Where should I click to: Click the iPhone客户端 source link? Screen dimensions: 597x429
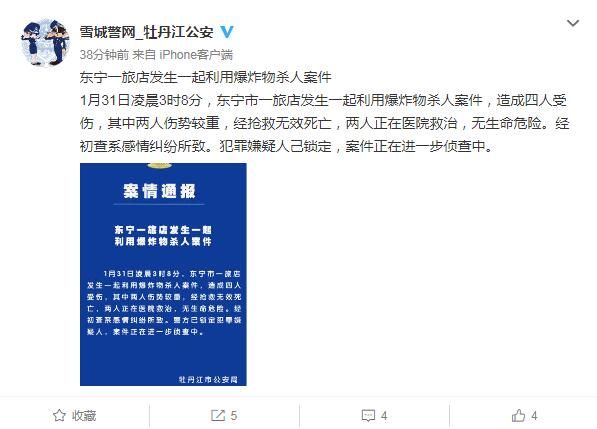point(196,55)
